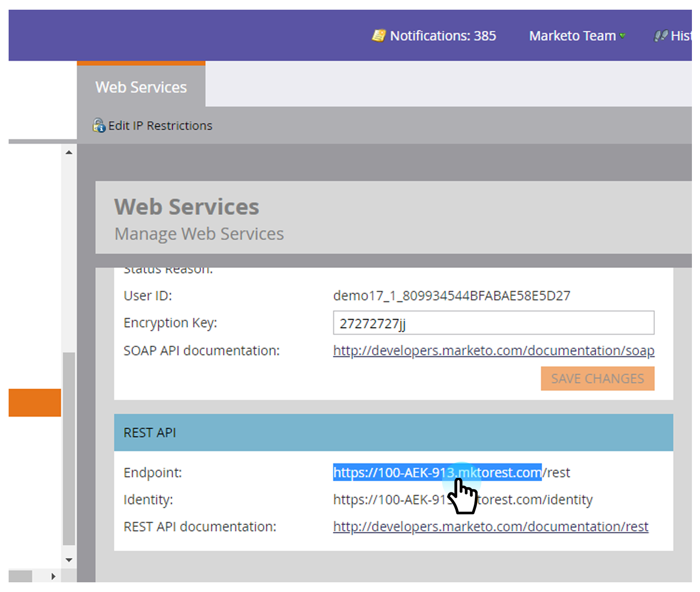Open Edit IP Restrictions
Viewport: 700px width, 592px height.
(160, 126)
